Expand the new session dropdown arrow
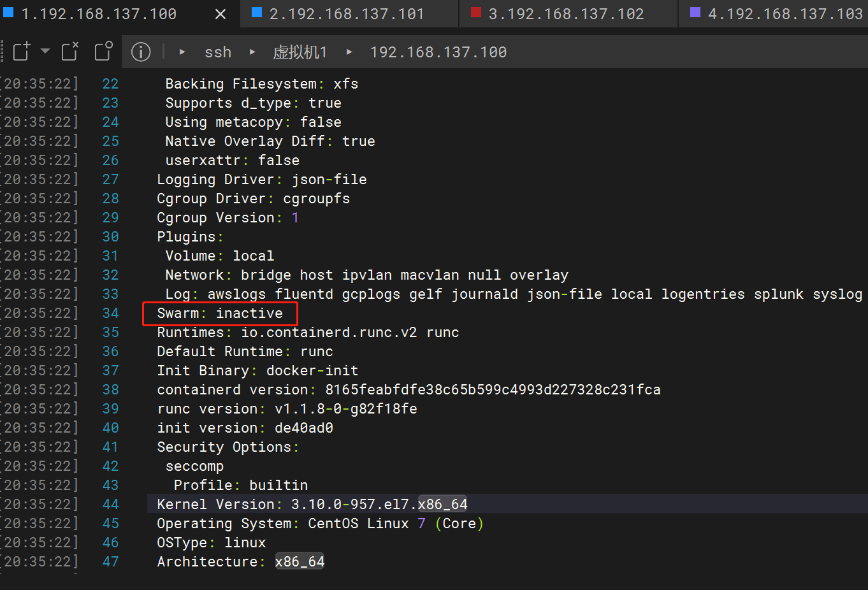This screenshot has width=868, height=590. coord(45,50)
